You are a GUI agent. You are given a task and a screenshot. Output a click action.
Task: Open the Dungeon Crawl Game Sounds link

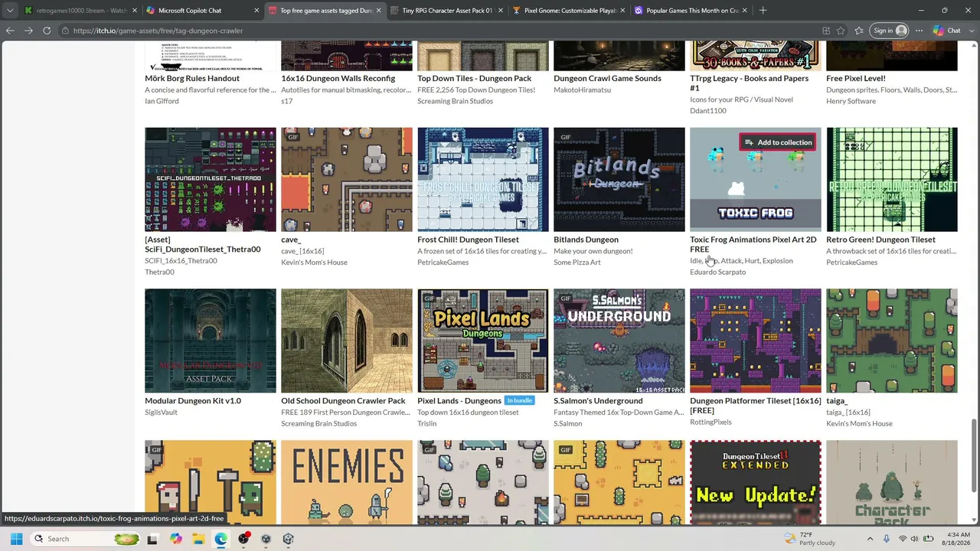[x=607, y=78]
